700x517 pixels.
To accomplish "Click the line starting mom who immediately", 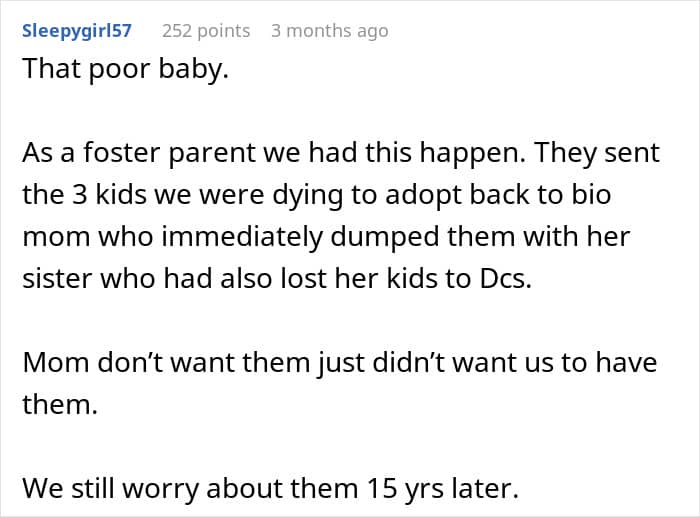I will pos(326,237).
